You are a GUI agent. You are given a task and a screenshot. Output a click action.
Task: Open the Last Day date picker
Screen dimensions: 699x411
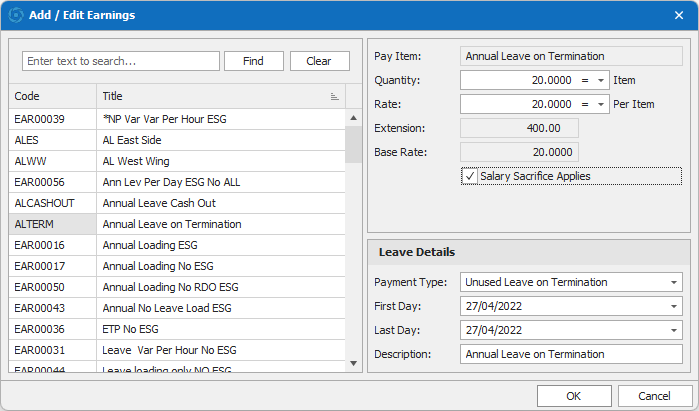coord(674,330)
